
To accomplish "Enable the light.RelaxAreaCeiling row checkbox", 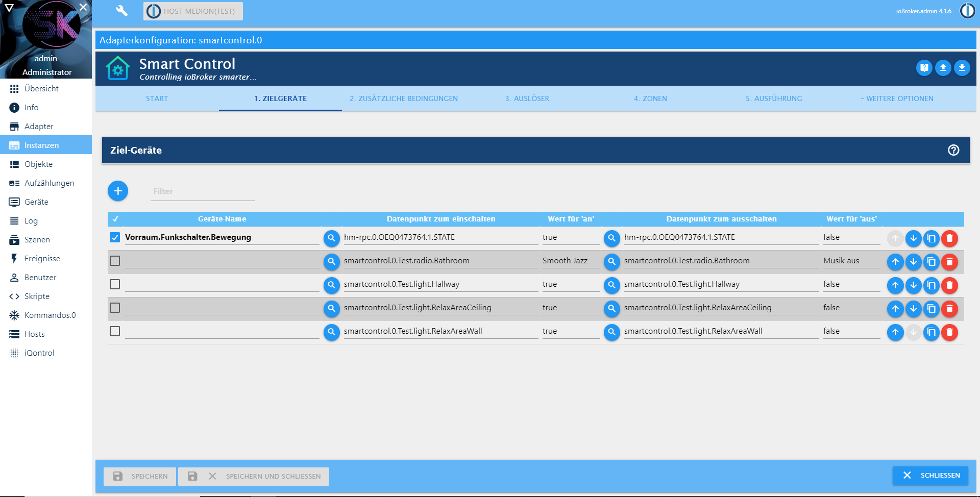I will tap(115, 308).
